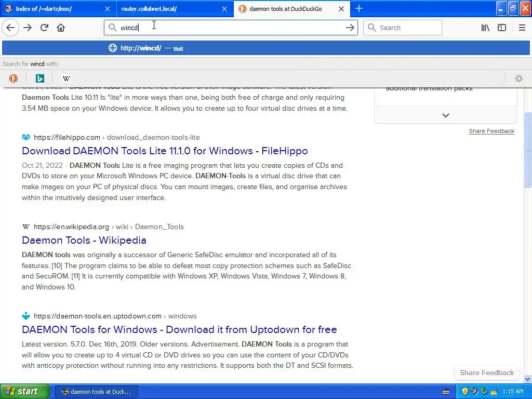Open Download DAEMON Tools Lite 11.1.0 FileHippo result
The height and width of the screenshot is (399, 532).
pos(165,151)
